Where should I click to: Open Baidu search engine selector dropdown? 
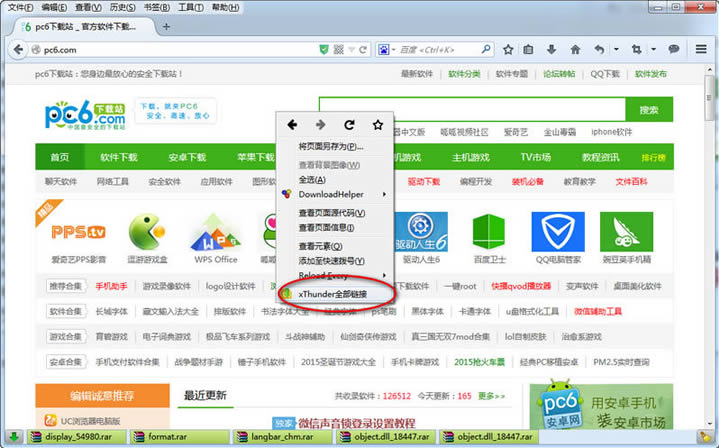386,50
